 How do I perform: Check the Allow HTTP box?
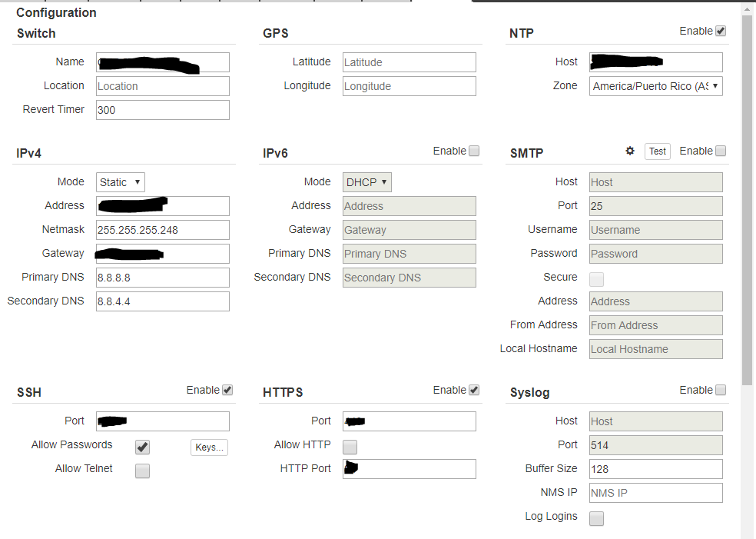(350, 448)
